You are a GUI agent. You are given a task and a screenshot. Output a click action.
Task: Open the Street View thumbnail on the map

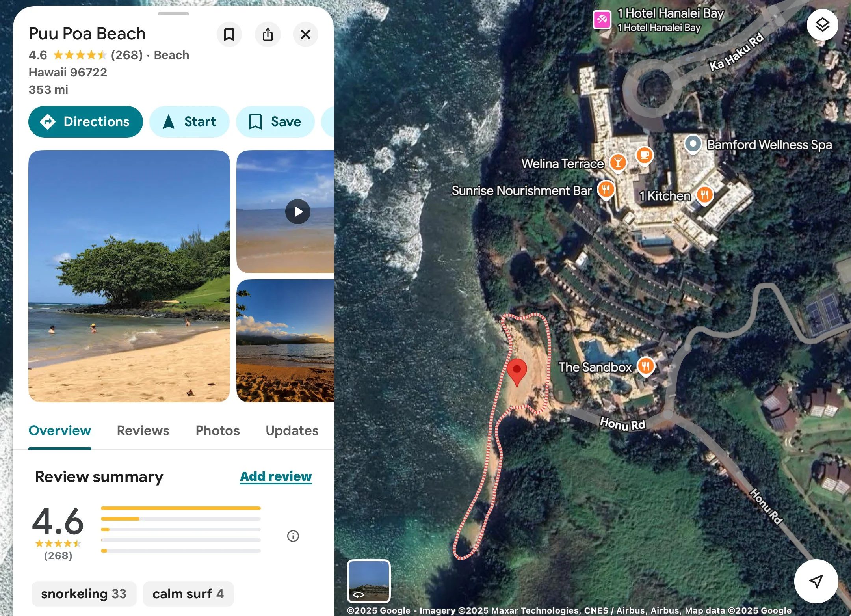369,581
